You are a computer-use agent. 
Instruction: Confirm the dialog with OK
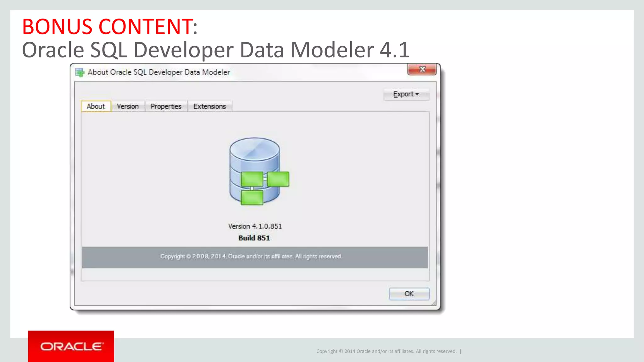point(409,294)
